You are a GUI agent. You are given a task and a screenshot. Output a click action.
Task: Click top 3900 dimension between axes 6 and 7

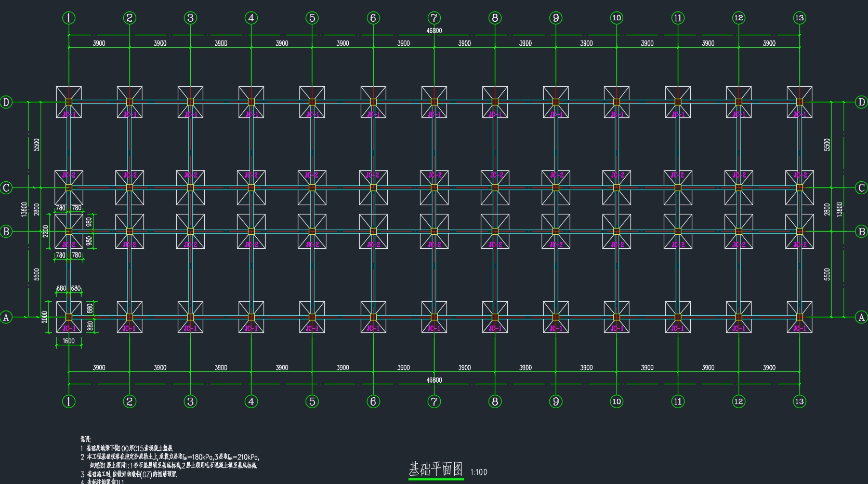tap(403, 43)
